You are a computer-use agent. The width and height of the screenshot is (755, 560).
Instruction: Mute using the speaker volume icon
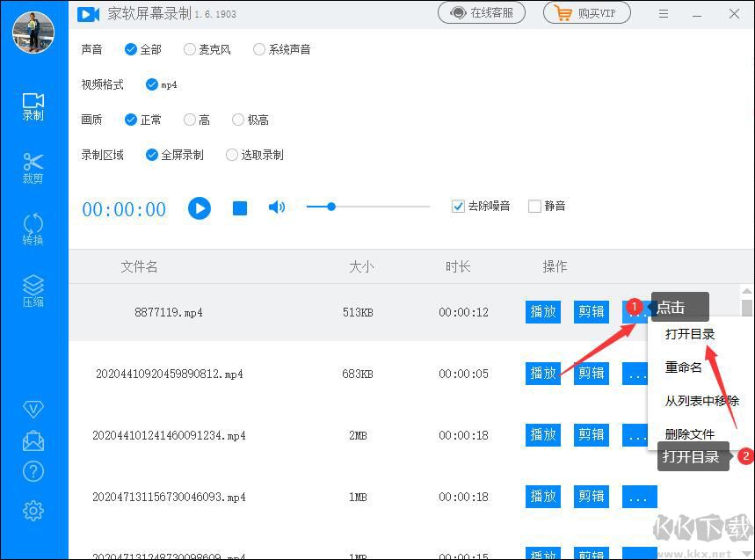(277, 207)
